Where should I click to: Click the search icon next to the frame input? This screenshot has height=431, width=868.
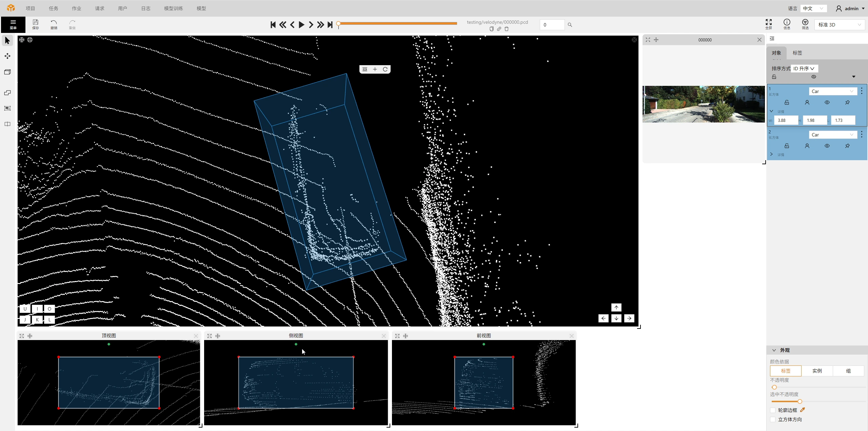570,25
